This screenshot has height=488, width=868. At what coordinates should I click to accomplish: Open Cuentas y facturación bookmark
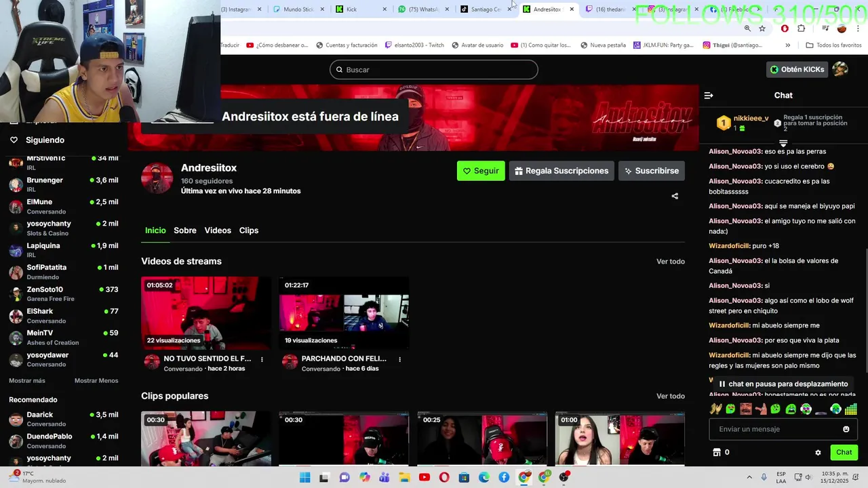[x=347, y=45]
